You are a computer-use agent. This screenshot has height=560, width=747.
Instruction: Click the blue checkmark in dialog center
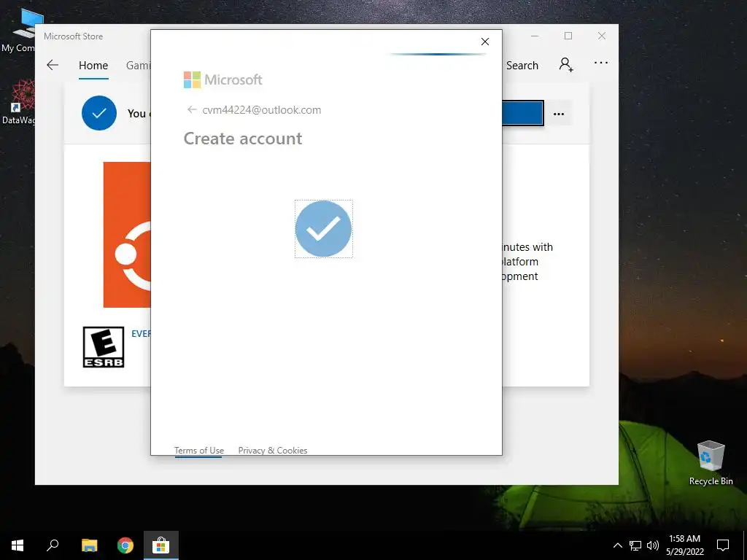click(x=323, y=229)
